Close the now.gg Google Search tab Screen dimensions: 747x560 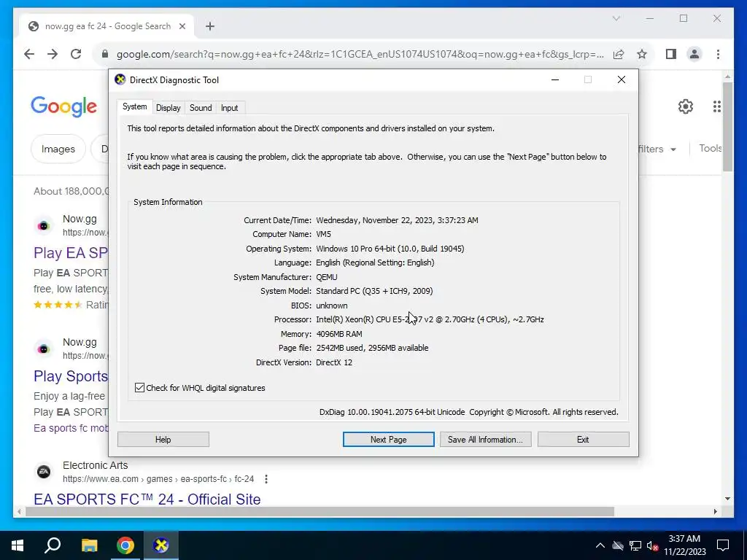click(x=182, y=26)
